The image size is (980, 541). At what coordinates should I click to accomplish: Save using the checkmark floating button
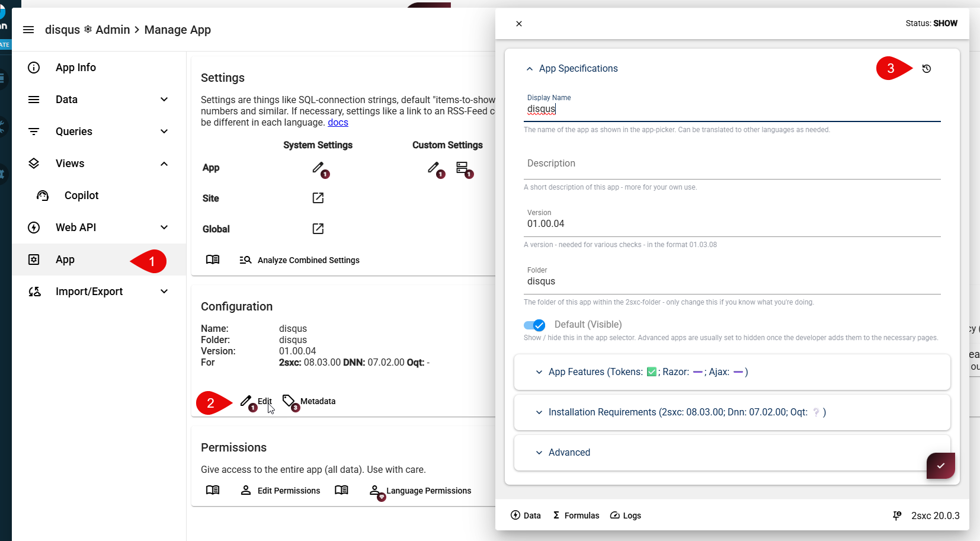[941, 466]
